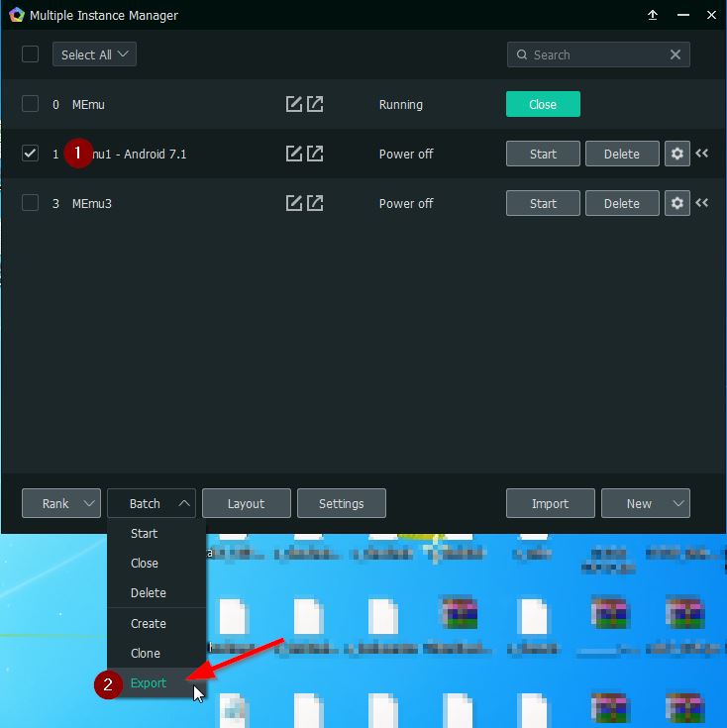The width and height of the screenshot is (727, 728).
Task: Choose Create in the Batch menu
Action: 156,624
